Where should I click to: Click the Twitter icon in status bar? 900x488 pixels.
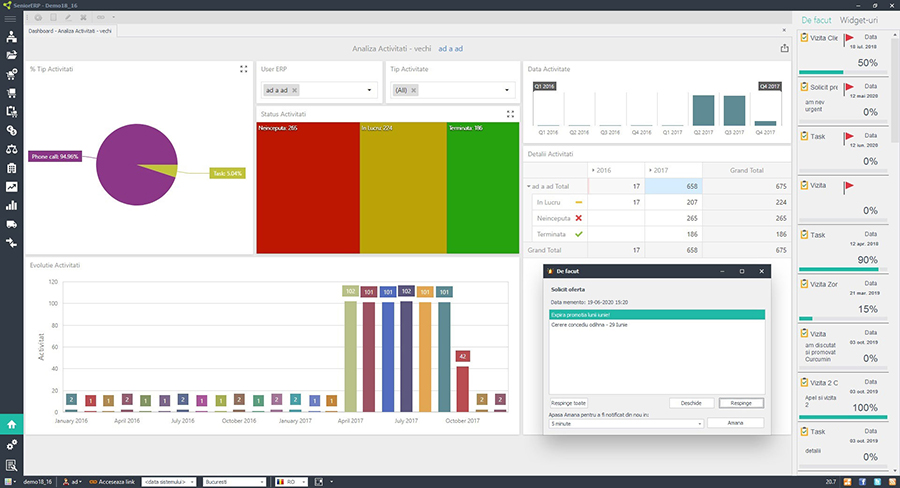[878, 482]
